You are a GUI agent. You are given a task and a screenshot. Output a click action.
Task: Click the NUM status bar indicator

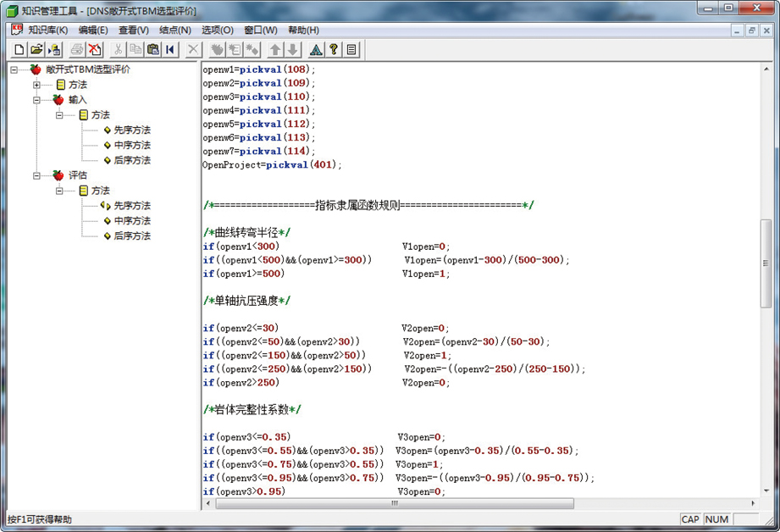click(716, 519)
